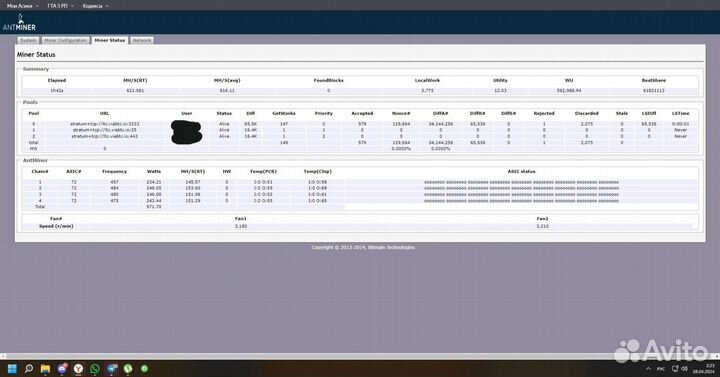Open taskbar search magnifier

(x=29, y=369)
